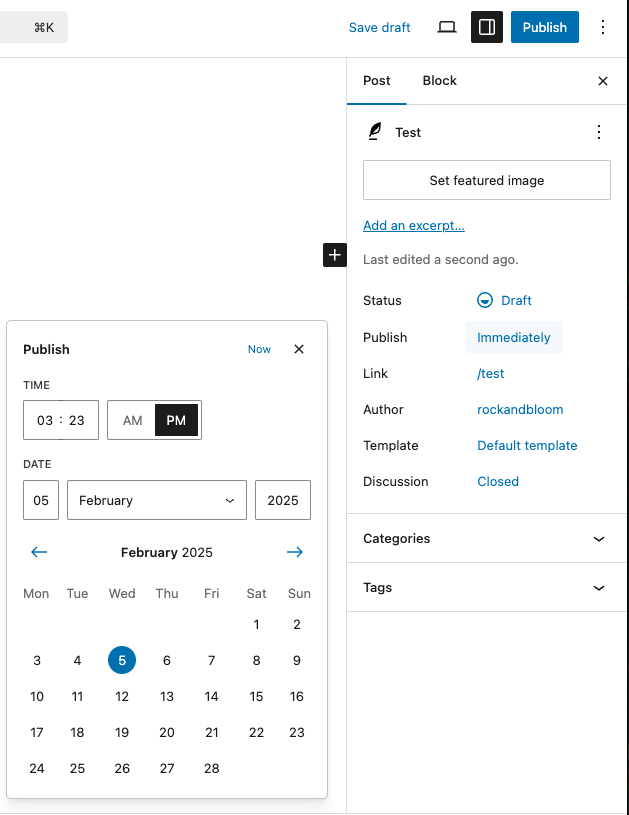Viewport: 629px width, 815px height.
Task: Switch to the Block tab
Action: click(439, 81)
